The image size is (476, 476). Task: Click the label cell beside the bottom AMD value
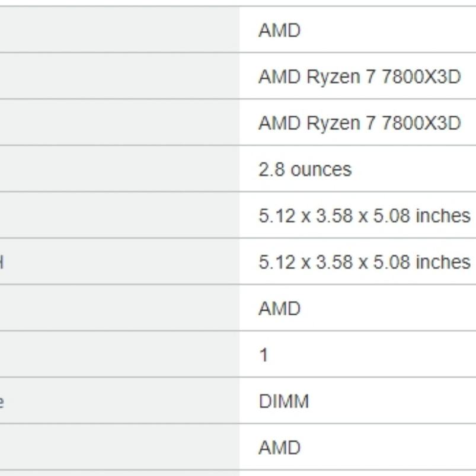[119, 448]
